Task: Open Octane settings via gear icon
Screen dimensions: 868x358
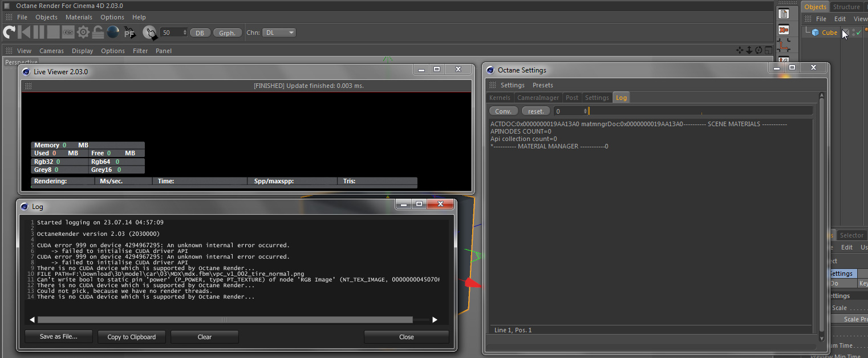Action: click(x=83, y=32)
